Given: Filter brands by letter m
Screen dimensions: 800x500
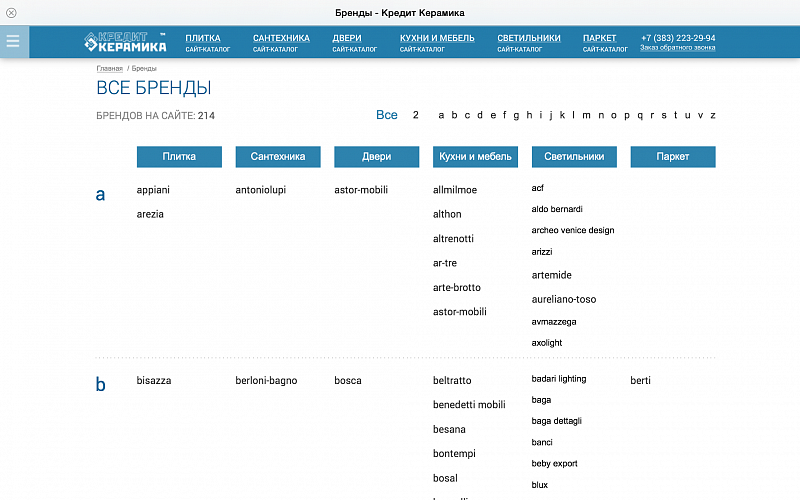Looking at the screenshot, I should 586,115.
